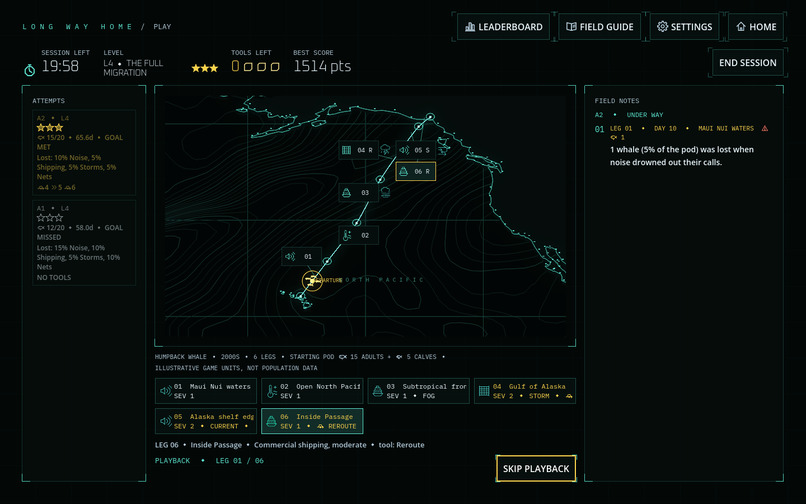This screenshot has height=504, width=806.
Task: Click "LONG WAY HOME" breadcrumb
Action: coord(77,27)
